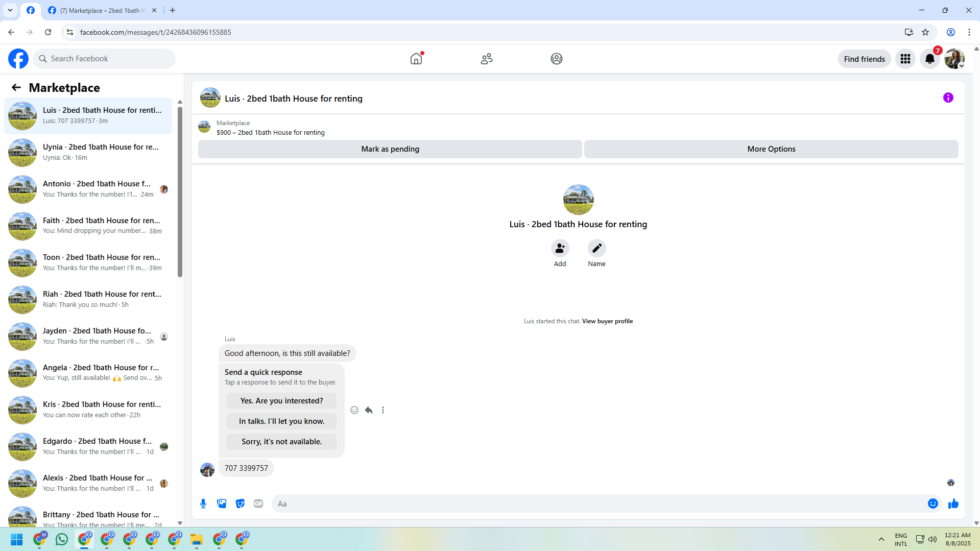
Task: Open WhatsApp from taskbar
Action: point(62,539)
